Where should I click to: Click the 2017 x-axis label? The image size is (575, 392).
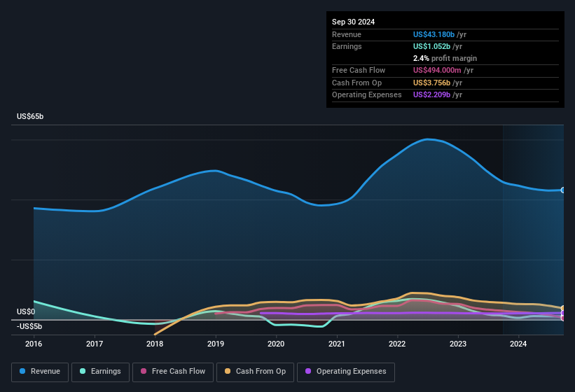pyautogui.click(x=95, y=344)
